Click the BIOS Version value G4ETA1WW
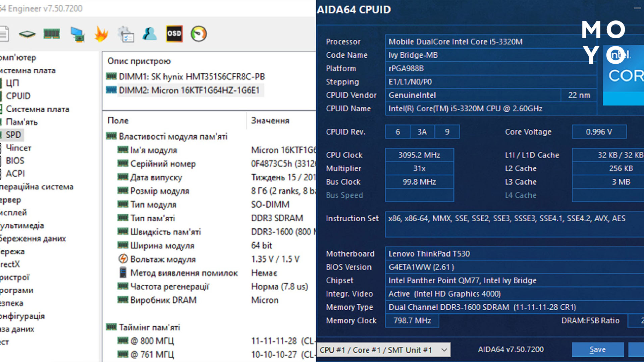Viewport: 644px width, 362px height. pyautogui.click(x=515, y=267)
